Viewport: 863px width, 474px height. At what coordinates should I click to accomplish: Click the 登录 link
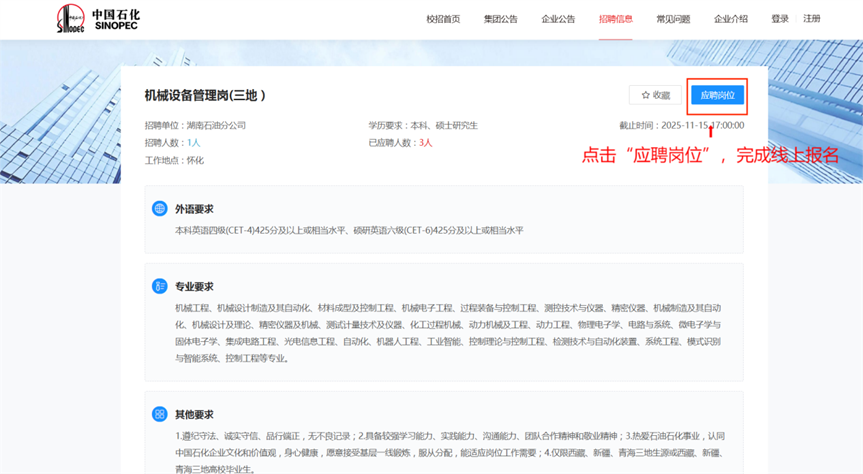coord(780,19)
